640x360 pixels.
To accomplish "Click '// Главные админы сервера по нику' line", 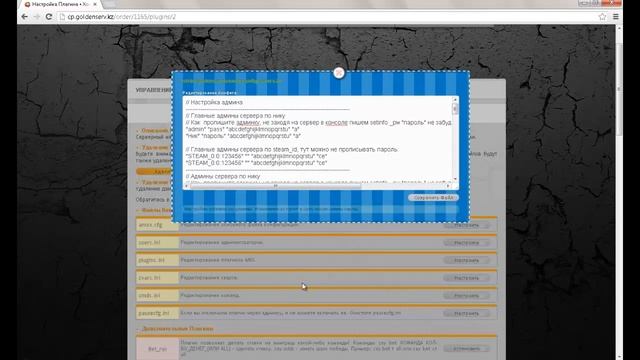I will [236, 116].
